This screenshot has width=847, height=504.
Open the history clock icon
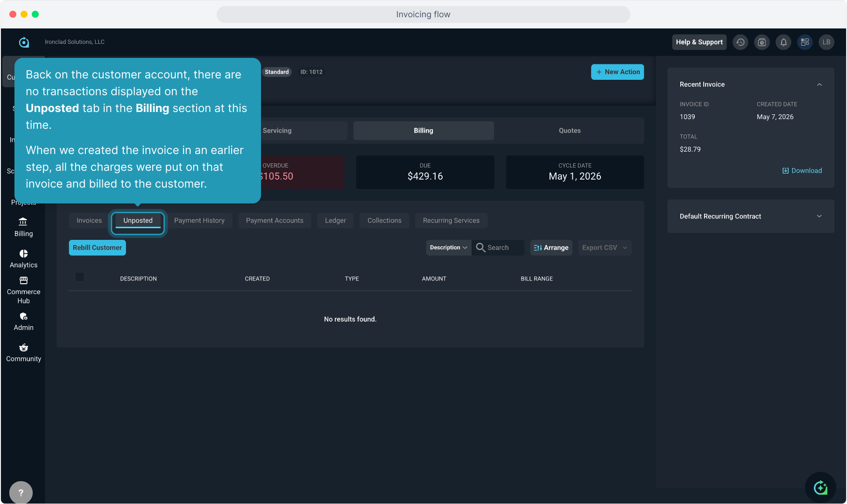[x=741, y=42]
